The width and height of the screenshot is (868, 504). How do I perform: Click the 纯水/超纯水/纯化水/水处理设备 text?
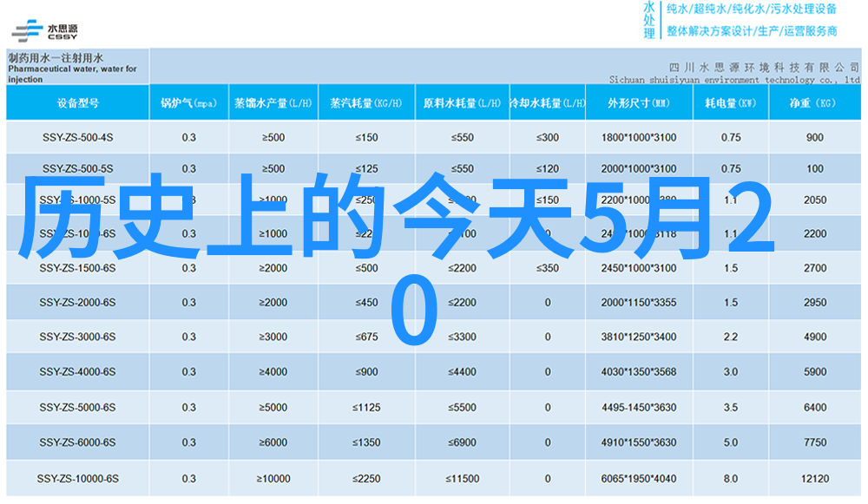point(751,10)
